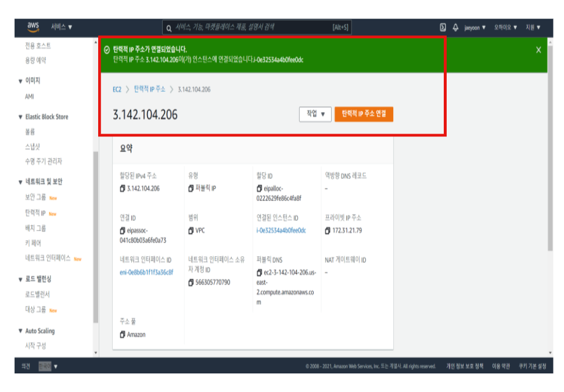Open 볼륨 in sidebar
The image size is (564, 392).
[x=30, y=132]
